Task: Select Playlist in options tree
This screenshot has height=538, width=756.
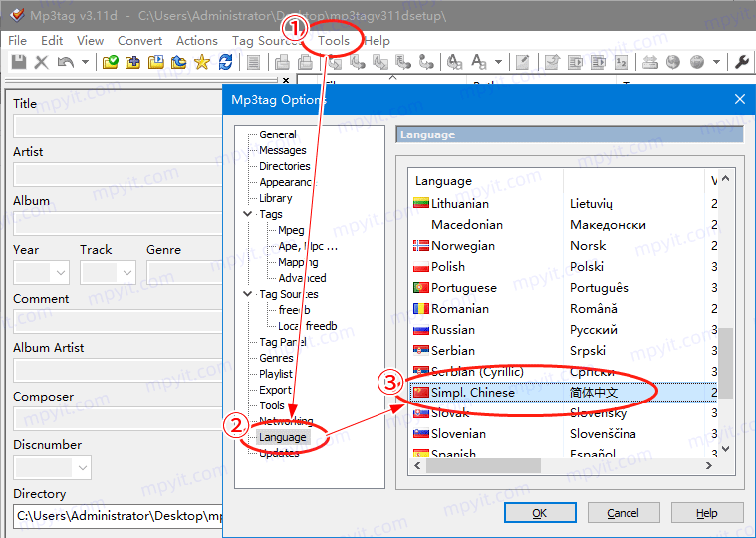Action: 276,374
